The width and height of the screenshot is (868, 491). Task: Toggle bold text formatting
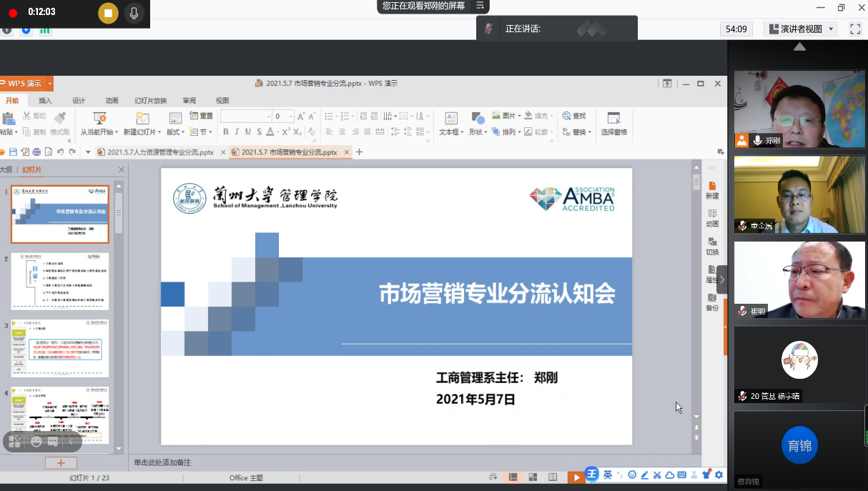click(x=226, y=132)
